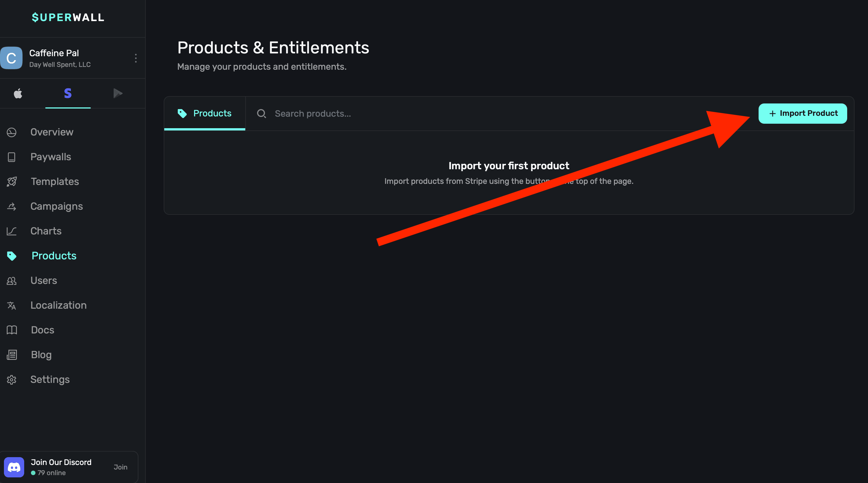Click Join for Discord server
Image resolution: width=868 pixels, height=483 pixels.
[x=120, y=467]
